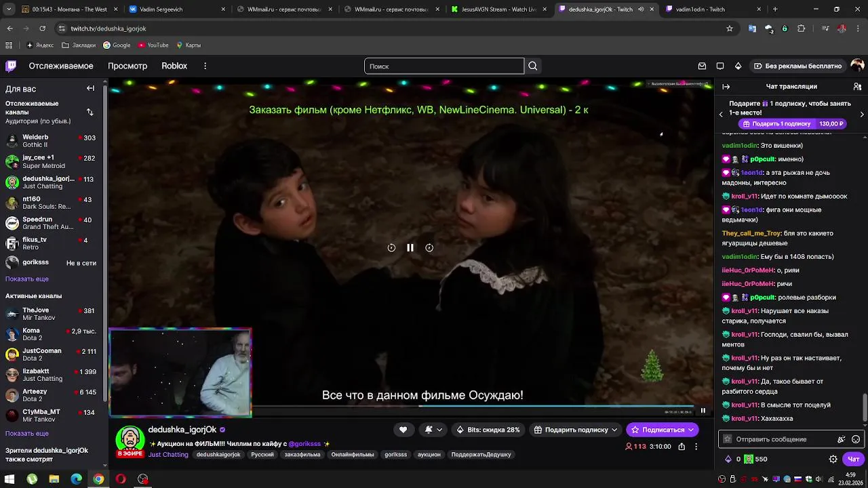The height and width of the screenshot is (488, 868).
Task: Show next gift leaderboard entry
Action: point(862,115)
